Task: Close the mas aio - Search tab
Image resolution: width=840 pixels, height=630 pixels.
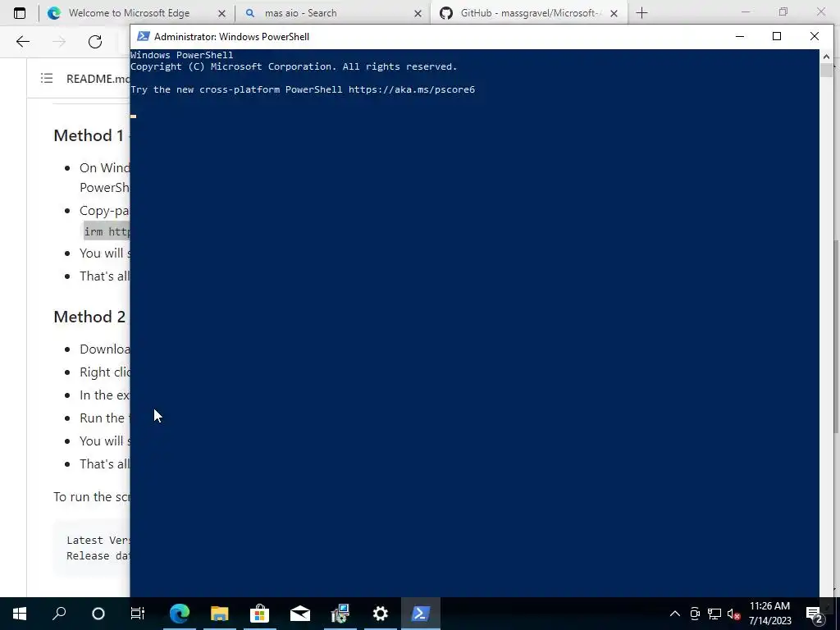Action: [418, 13]
